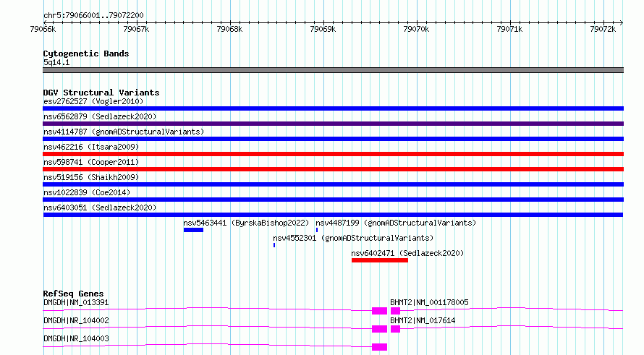Viewport: 644px width, 355px height.
Task: Open the nsv4114787 (gnomADStructuralVariants) label
Action: coord(124,132)
